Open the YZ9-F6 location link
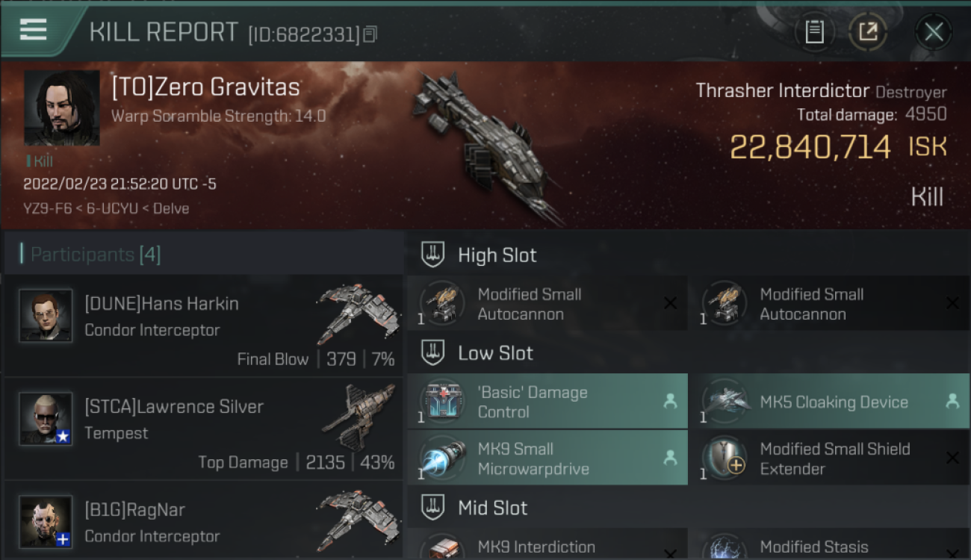The height and width of the screenshot is (560, 971). point(46,208)
